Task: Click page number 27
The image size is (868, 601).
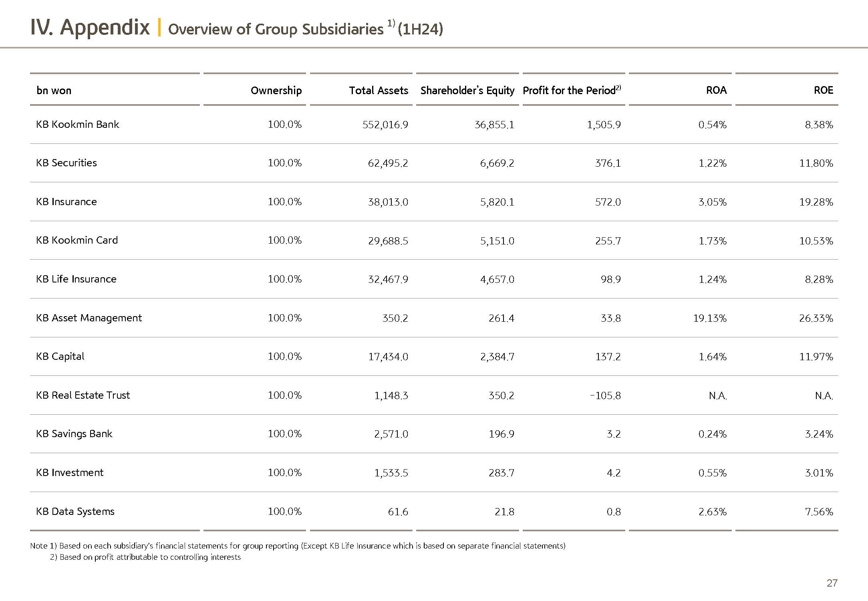Action: point(832,583)
